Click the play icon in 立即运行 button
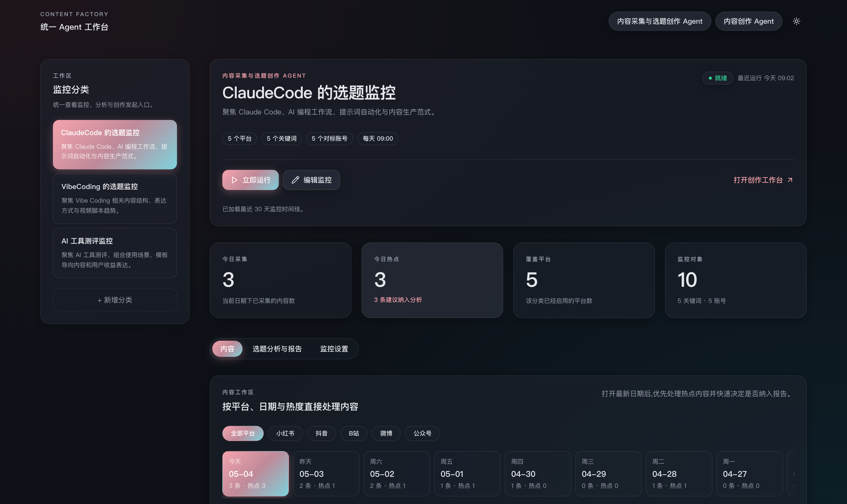This screenshot has width=847, height=504. (234, 180)
